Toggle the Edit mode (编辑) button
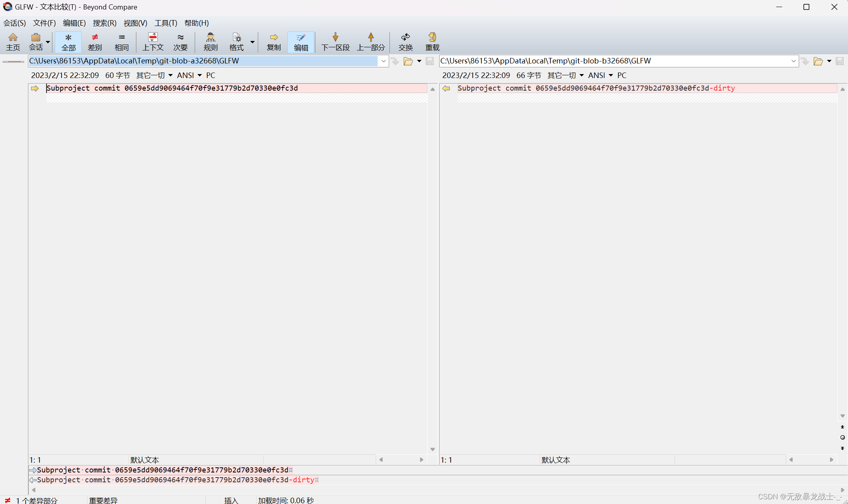Screen dimensions: 848x504 [x=301, y=42]
